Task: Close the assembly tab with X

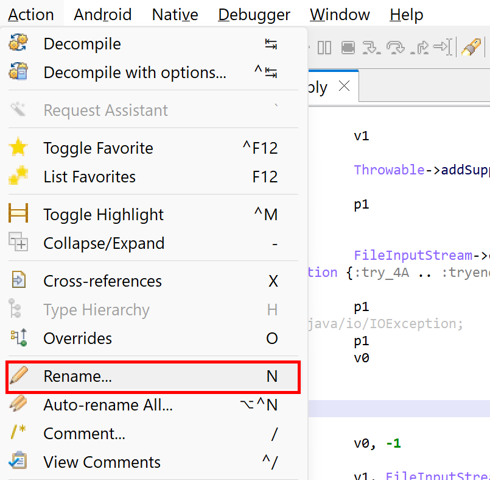Action: (344, 86)
